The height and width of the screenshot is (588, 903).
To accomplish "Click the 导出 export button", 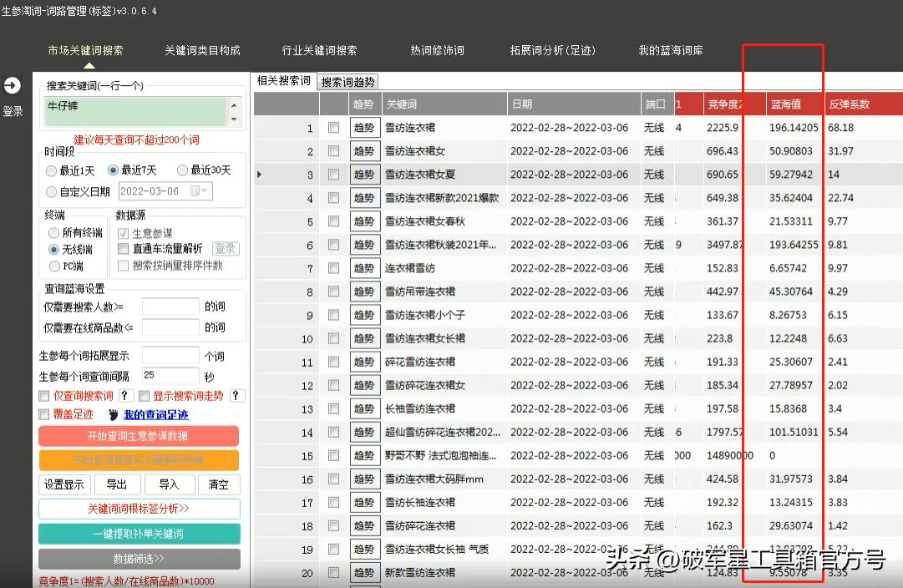I will (116, 484).
